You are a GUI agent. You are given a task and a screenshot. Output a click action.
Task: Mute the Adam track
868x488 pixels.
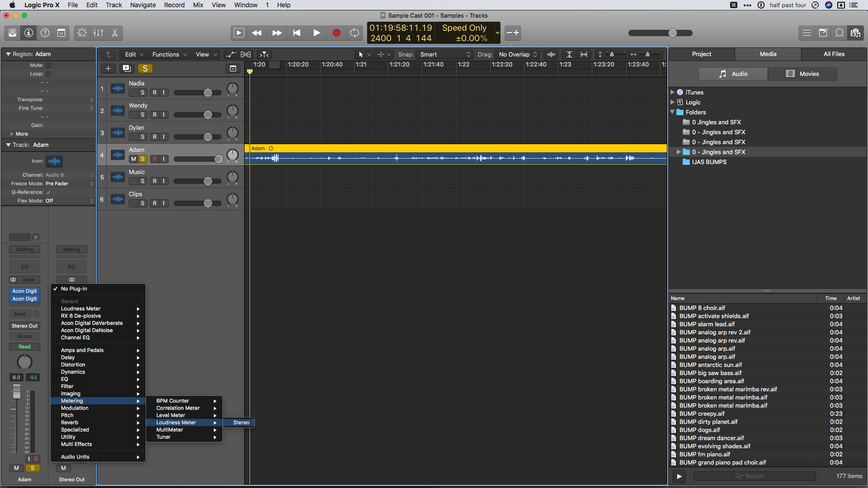click(133, 159)
